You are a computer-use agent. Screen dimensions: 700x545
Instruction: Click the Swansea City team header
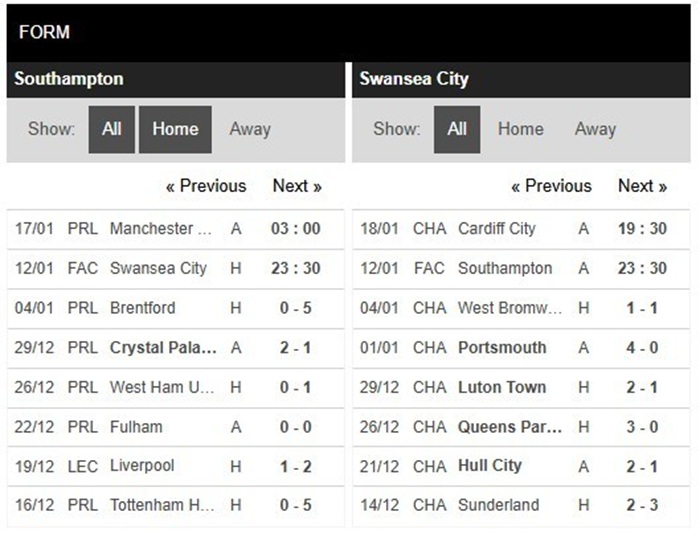click(414, 79)
